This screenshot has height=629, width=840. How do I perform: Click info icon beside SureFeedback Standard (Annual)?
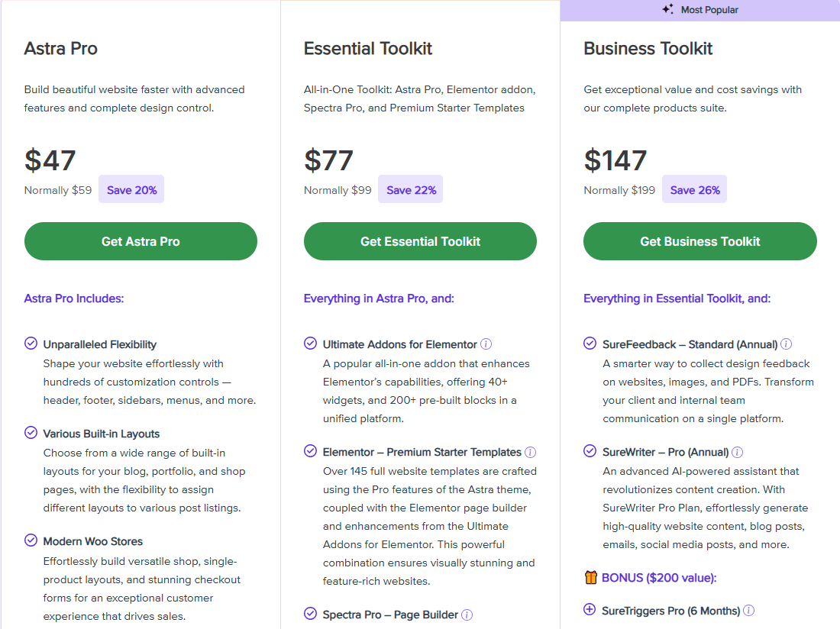pos(787,344)
